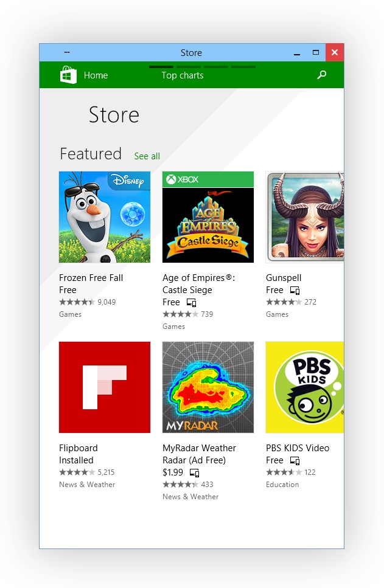Click the Flipboard title text
This screenshot has height=588, width=384.
[x=78, y=448]
